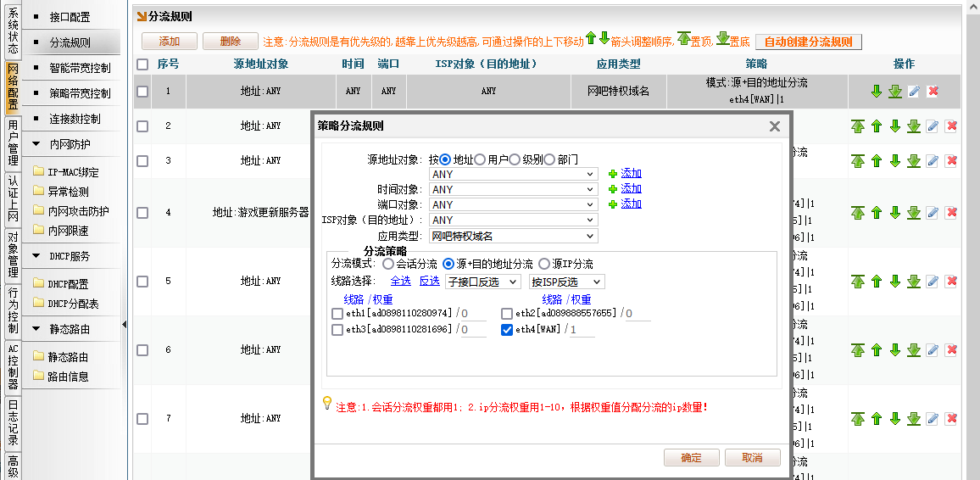980x480 pixels.
Task: Click the 全选 link
Action: (400, 281)
